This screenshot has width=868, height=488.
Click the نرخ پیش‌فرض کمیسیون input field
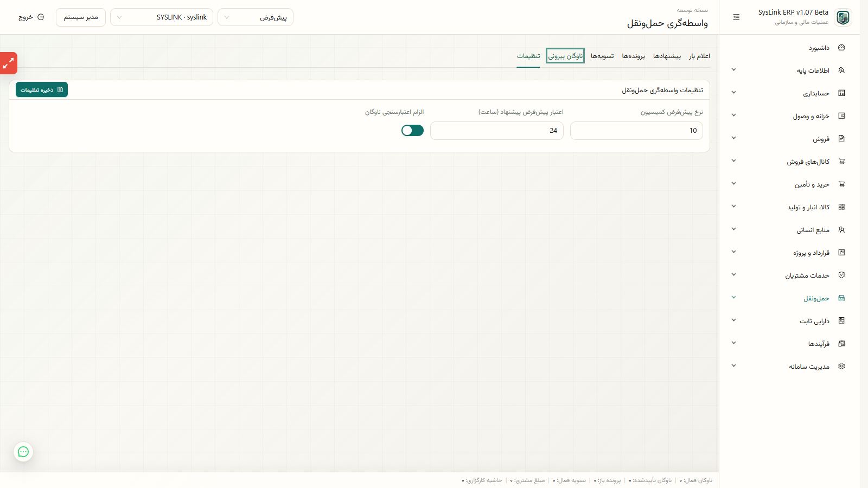point(636,131)
